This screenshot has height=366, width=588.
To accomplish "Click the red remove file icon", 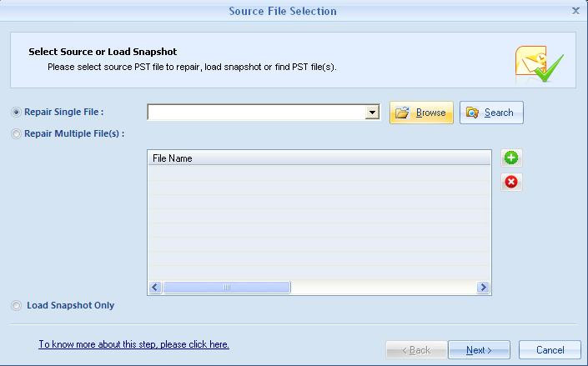I will click(511, 182).
